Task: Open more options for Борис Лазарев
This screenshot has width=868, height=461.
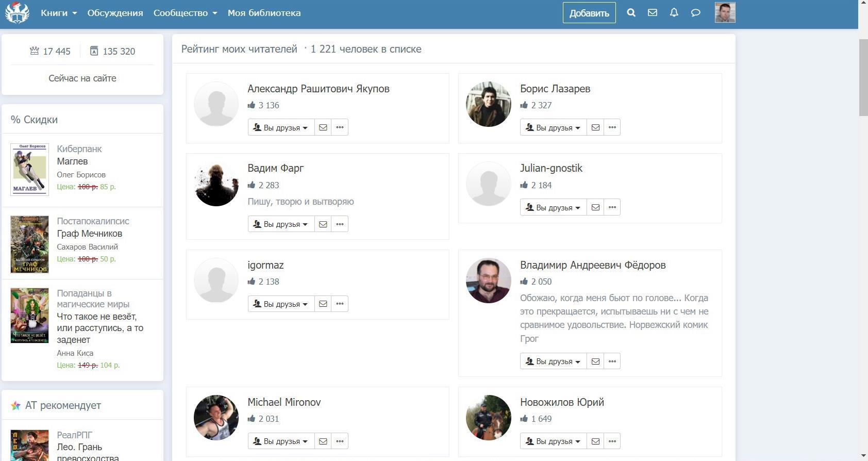Action: point(612,127)
